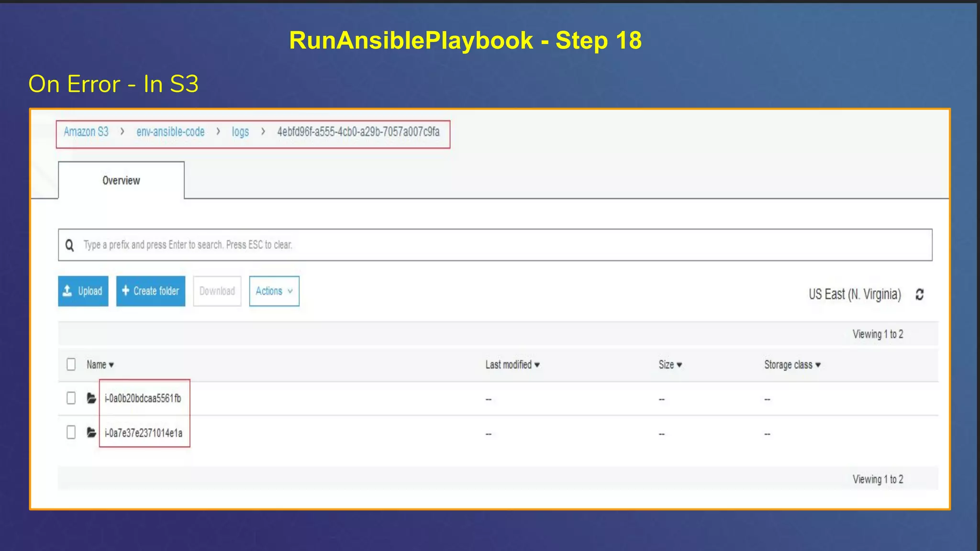
Task: Click the prefix search input field
Action: (x=495, y=245)
